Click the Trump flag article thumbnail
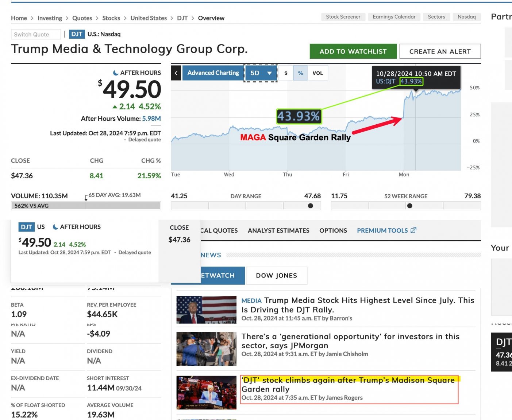This screenshot has width=512, height=420. [x=206, y=310]
